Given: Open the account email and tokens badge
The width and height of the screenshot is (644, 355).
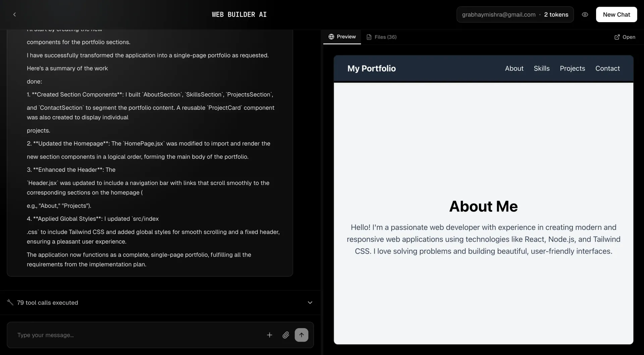Looking at the screenshot, I should coord(515,14).
